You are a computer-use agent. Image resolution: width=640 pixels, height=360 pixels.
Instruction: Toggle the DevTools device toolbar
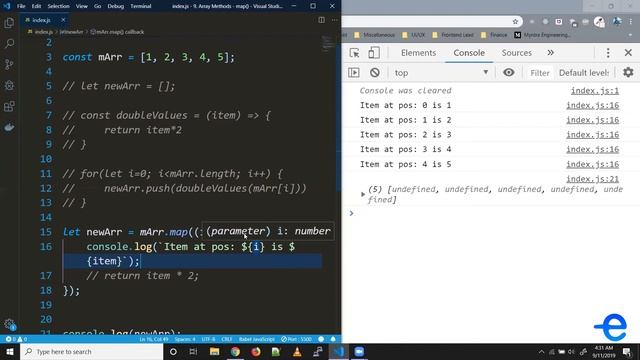pyautogui.click(x=373, y=53)
